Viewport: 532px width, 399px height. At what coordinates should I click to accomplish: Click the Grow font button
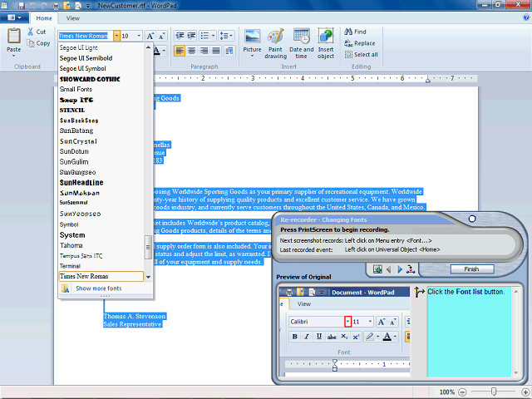(x=150, y=36)
